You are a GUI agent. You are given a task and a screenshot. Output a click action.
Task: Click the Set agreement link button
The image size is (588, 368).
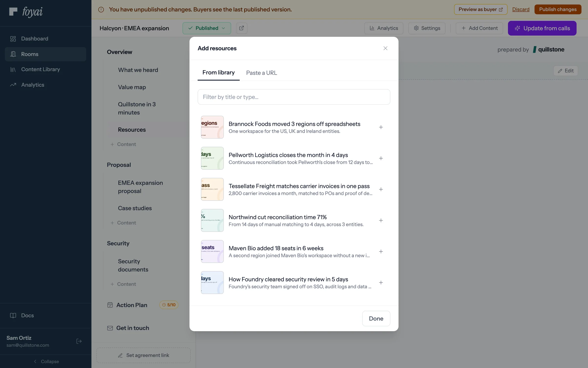(x=144, y=355)
